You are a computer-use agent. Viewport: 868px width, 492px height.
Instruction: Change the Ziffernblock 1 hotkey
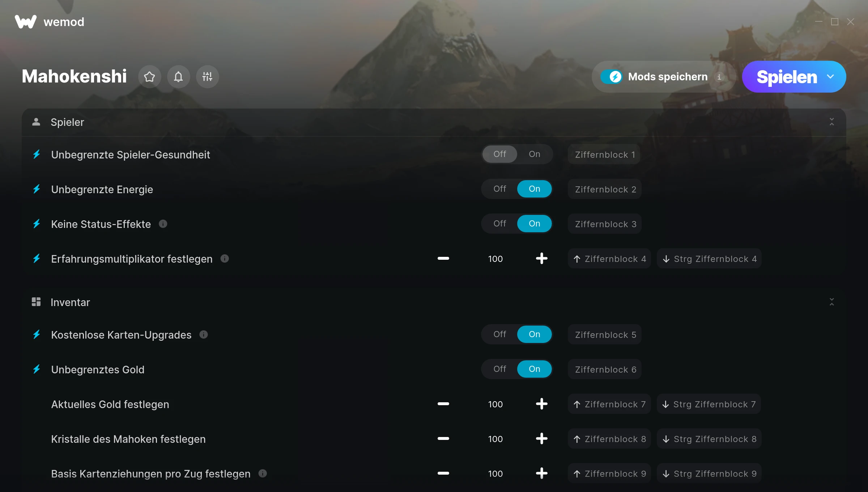pos(604,154)
